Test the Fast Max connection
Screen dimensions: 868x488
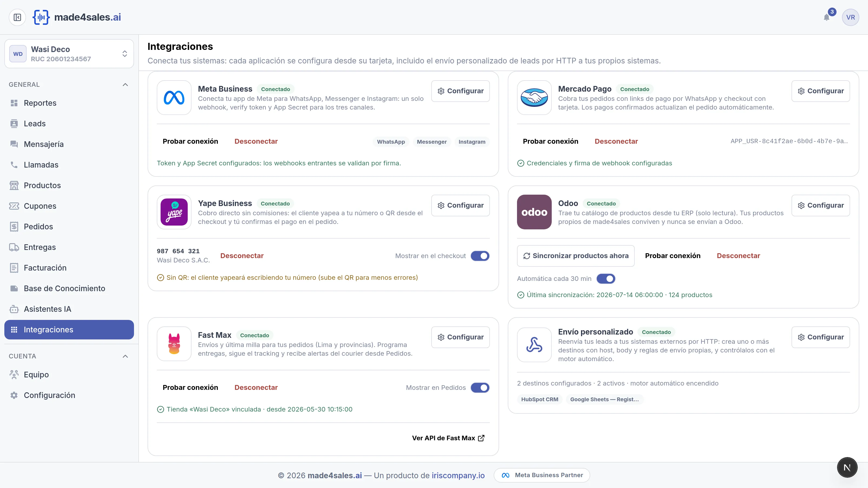(190, 388)
